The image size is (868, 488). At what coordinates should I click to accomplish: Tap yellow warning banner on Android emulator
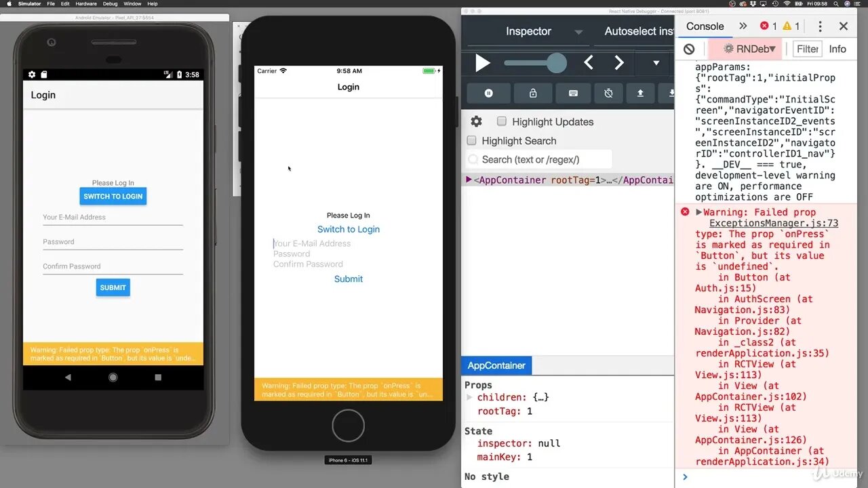(x=113, y=353)
